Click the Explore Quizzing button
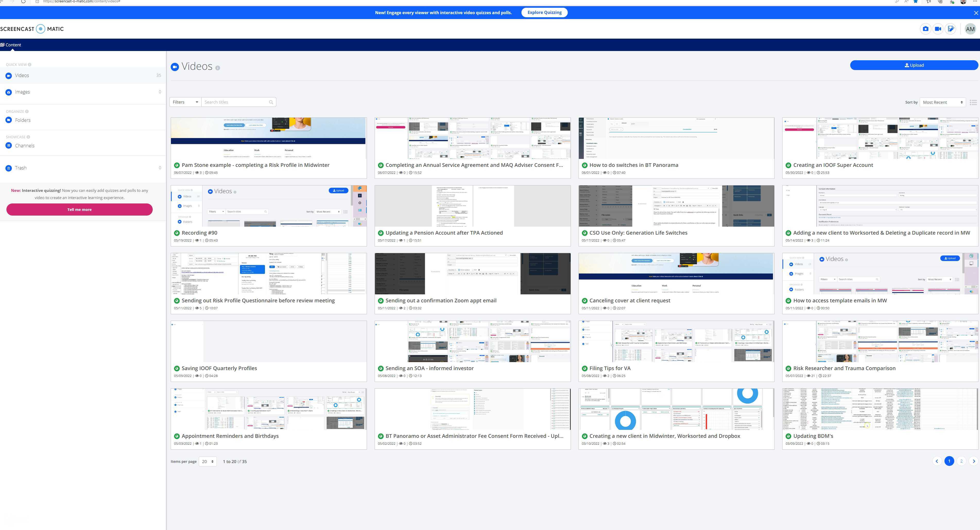980x530 pixels. 544,13
